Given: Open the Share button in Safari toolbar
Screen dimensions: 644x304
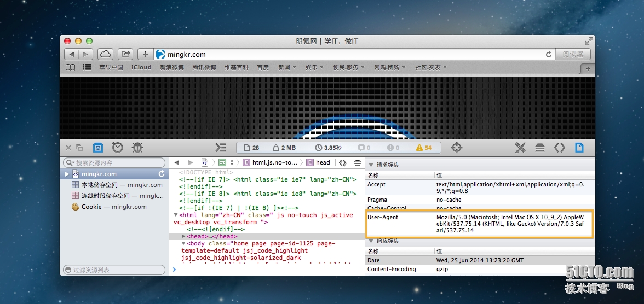Looking at the screenshot, I should 126,54.
